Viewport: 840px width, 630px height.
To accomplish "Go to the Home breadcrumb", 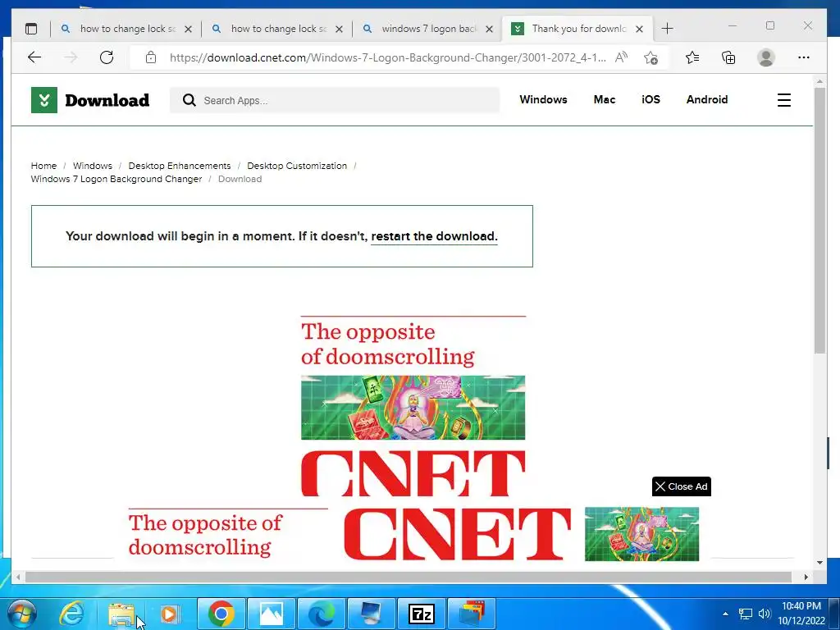I will point(43,166).
